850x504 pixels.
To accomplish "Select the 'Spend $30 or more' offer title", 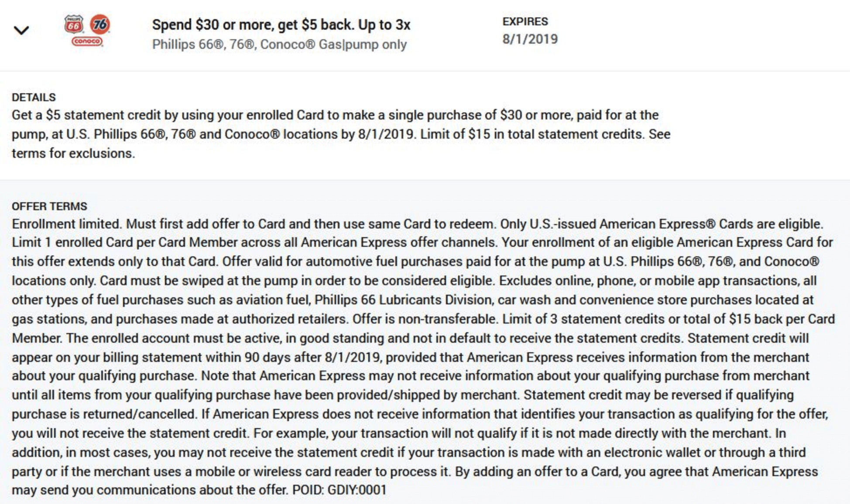I will [x=281, y=24].
